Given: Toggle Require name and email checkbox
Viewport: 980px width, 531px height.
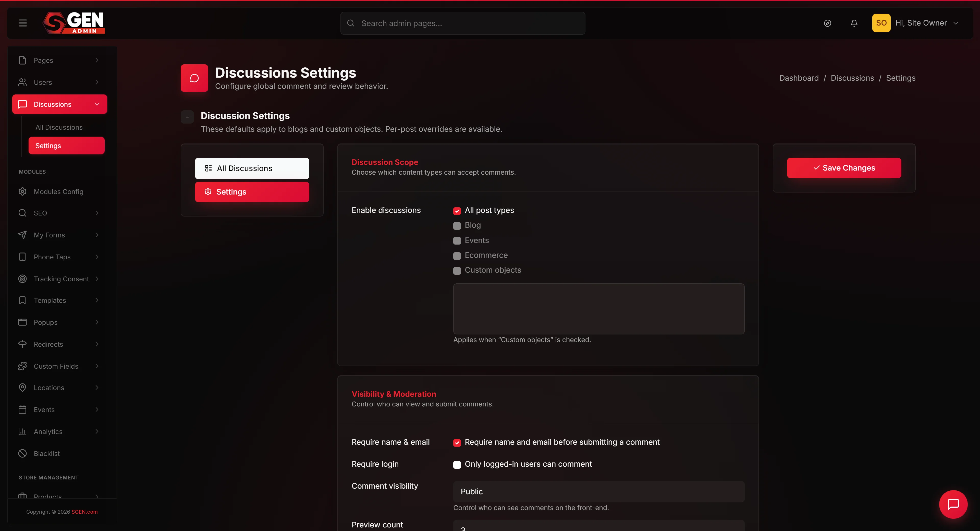Looking at the screenshot, I should [x=457, y=443].
